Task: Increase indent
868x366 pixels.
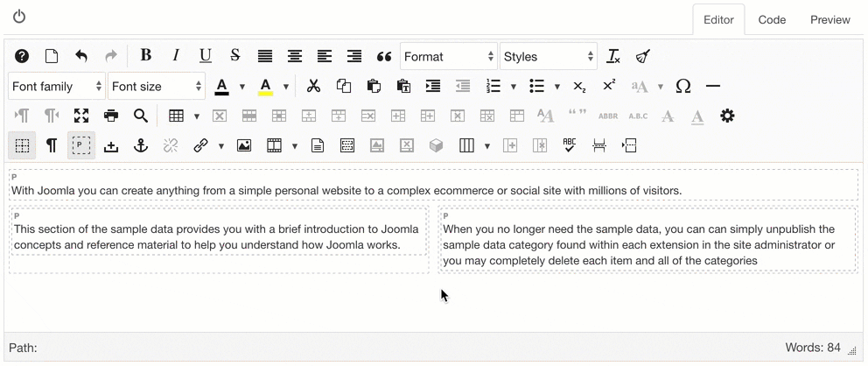Action: (x=433, y=86)
